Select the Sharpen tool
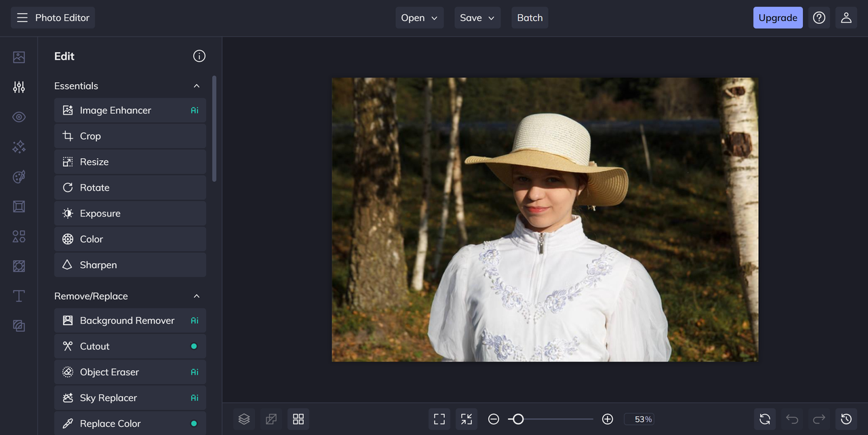This screenshot has height=435, width=868. pos(130,265)
